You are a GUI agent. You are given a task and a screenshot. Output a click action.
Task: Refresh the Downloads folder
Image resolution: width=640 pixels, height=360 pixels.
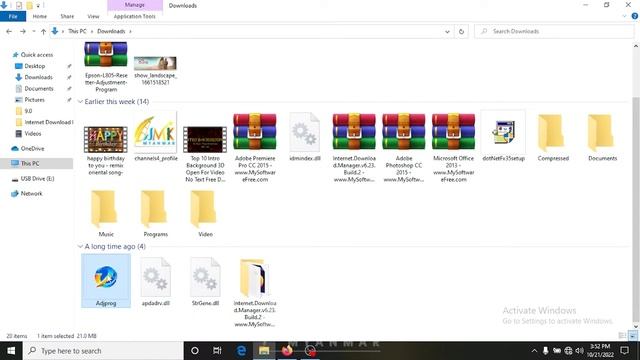[x=461, y=31]
